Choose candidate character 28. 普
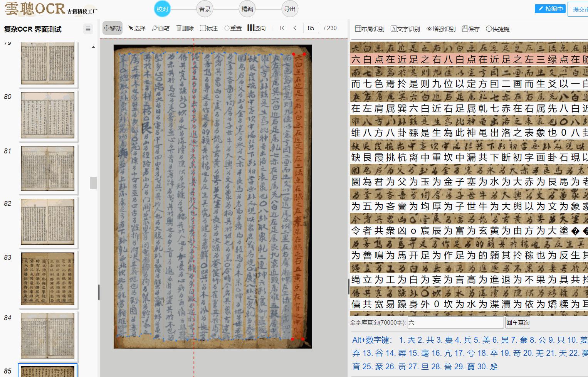This screenshot has height=377, width=588. point(442,366)
